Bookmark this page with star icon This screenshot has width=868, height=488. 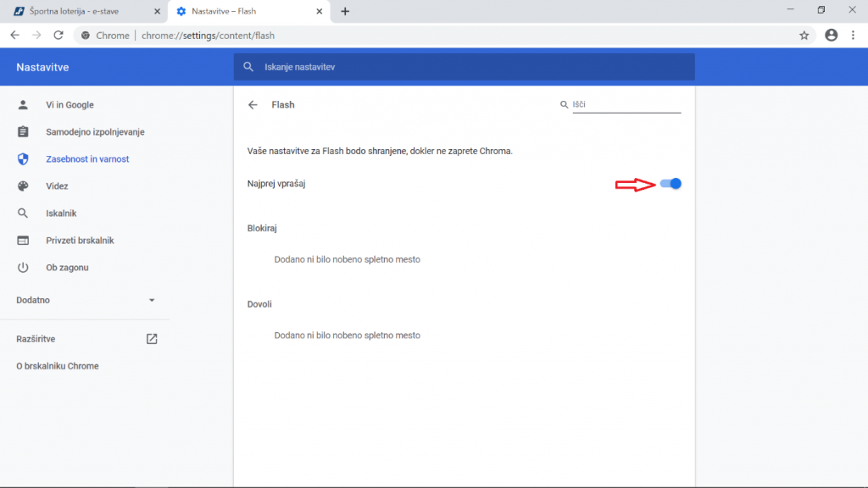click(x=804, y=36)
